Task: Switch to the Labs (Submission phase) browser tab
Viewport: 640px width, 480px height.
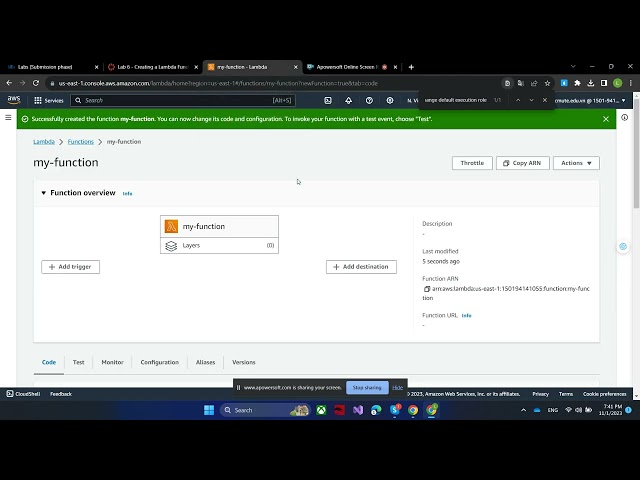Action: pos(52,67)
